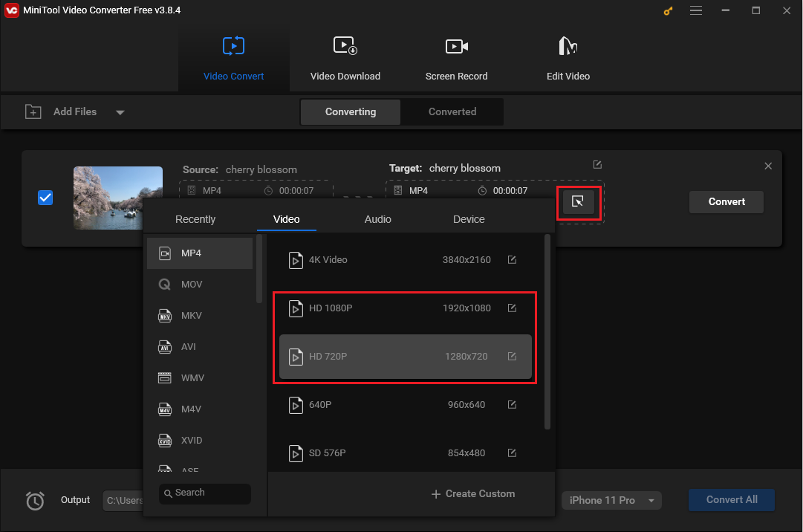Edit the 4K Video preset settings
The height and width of the screenshot is (532, 803).
point(512,259)
